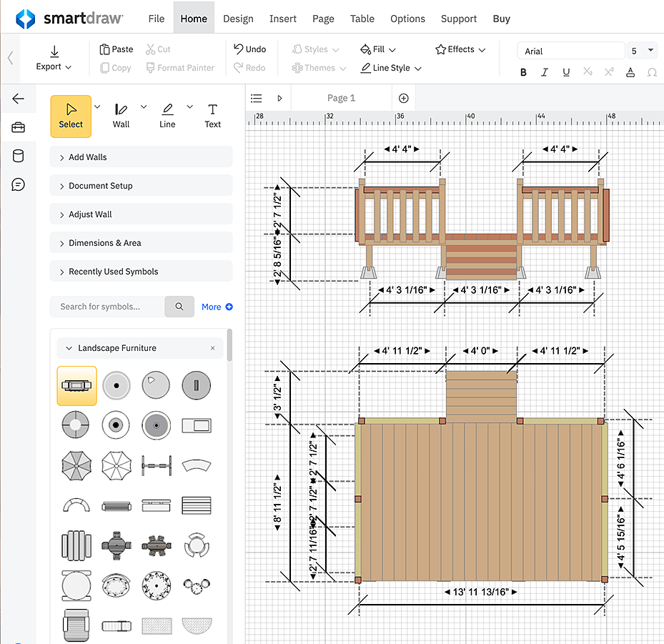Click the Undo arrow icon
Viewport: 664px width, 644px height.
click(239, 49)
